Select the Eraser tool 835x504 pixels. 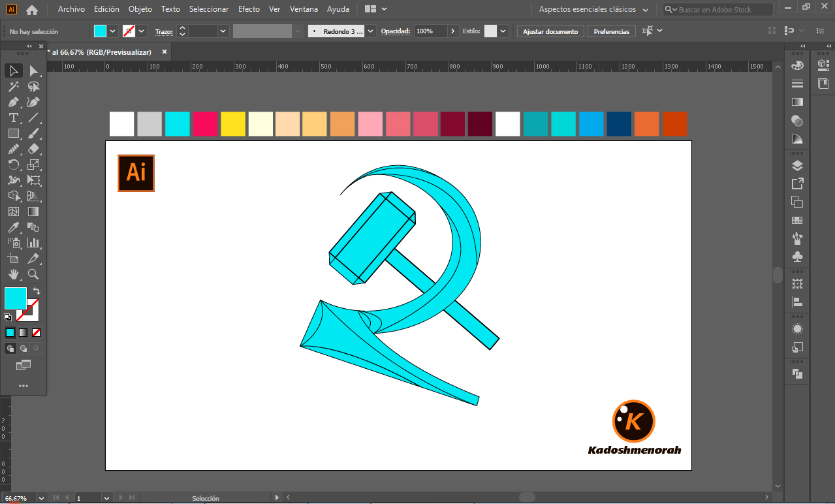[33, 149]
